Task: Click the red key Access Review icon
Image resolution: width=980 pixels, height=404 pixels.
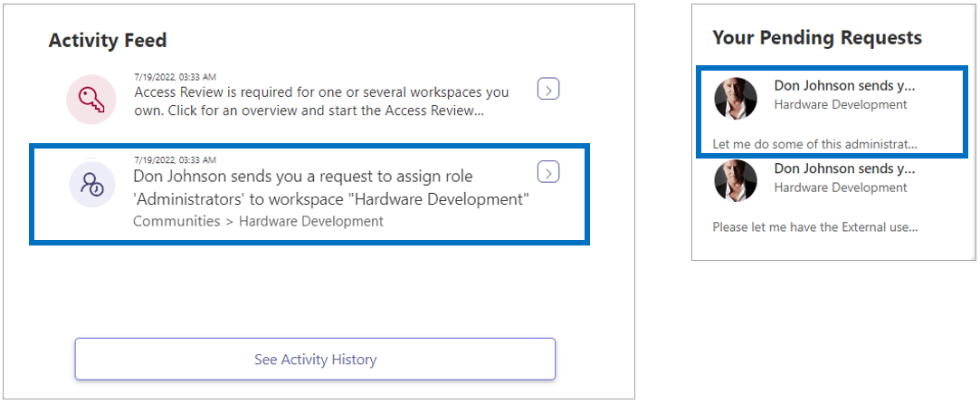Action: click(x=91, y=100)
